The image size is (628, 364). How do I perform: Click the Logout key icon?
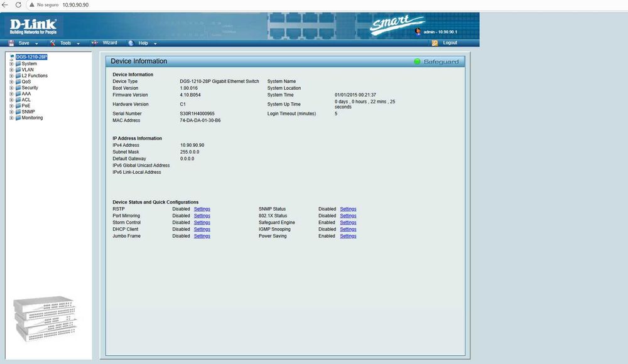point(435,43)
